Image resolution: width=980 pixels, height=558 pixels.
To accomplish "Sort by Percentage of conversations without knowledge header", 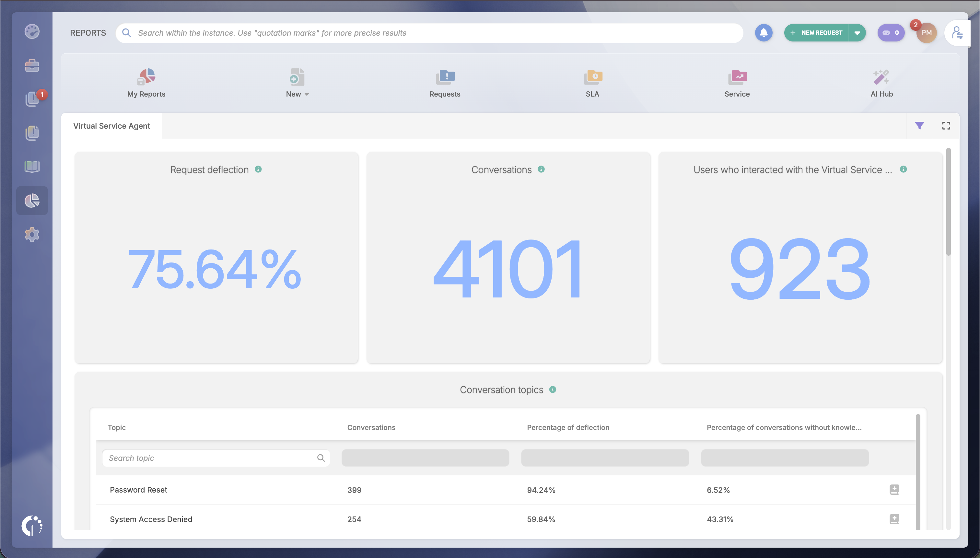I will pos(784,427).
